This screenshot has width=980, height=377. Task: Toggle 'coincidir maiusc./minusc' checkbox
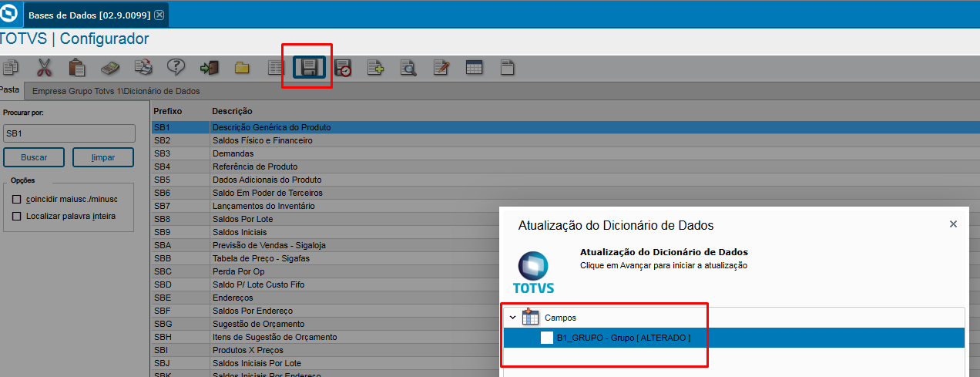click(17, 199)
